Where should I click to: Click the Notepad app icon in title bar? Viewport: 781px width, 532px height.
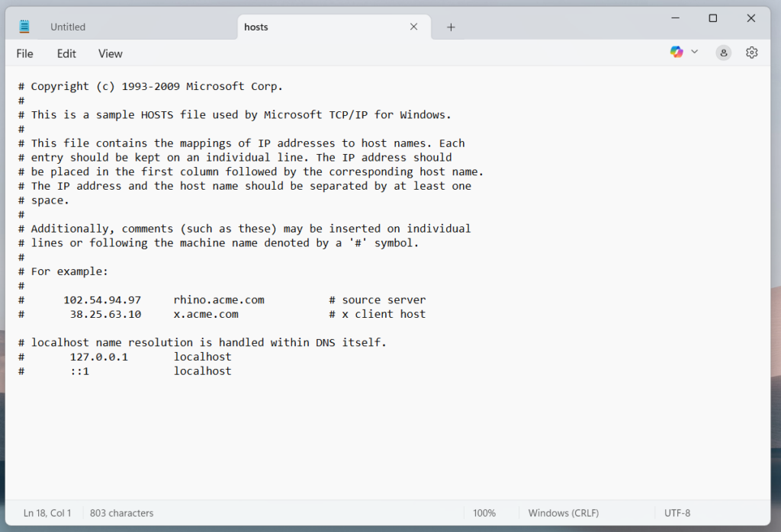coord(24,27)
